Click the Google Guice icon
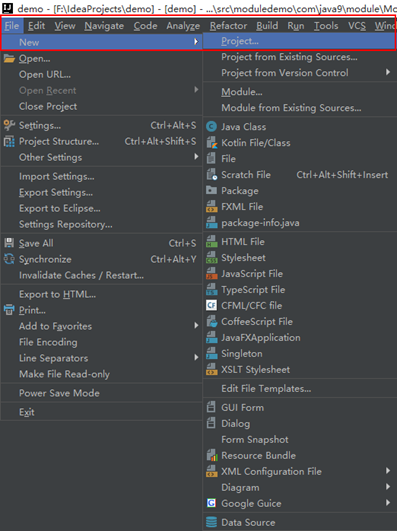This screenshot has height=531, width=397. 211,503
